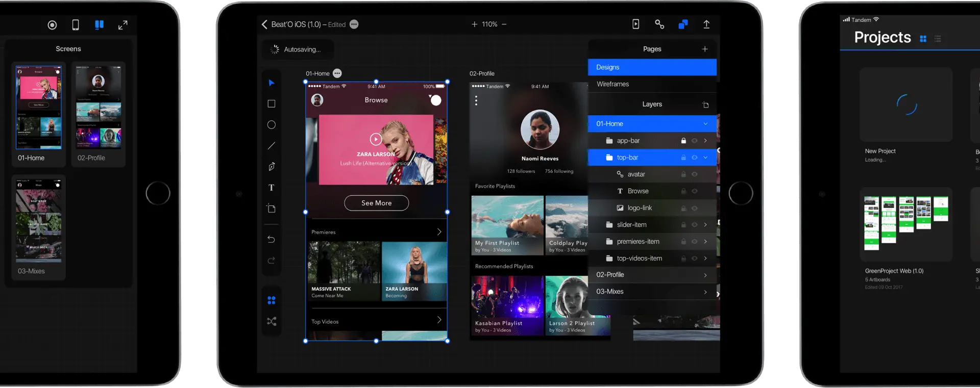Image resolution: width=980 pixels, height=388 pixels.
Task: Collapse the 01-Home layer group
Action: point(705,124)
